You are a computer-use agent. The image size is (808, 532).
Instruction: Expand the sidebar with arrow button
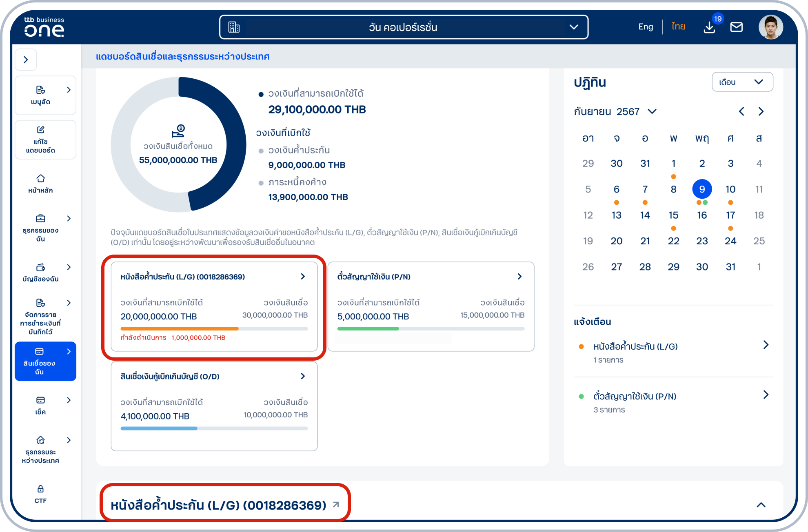26,60
